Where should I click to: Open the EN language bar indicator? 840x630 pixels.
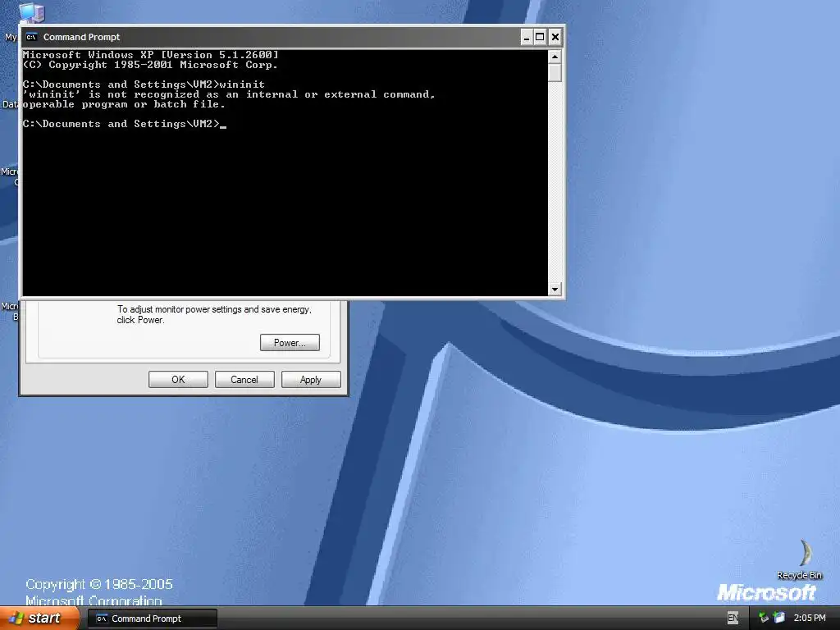[733, 618]
